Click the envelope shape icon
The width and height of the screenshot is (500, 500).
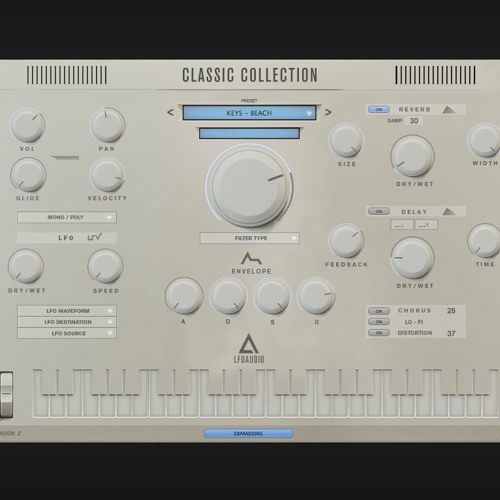(251, 258)
